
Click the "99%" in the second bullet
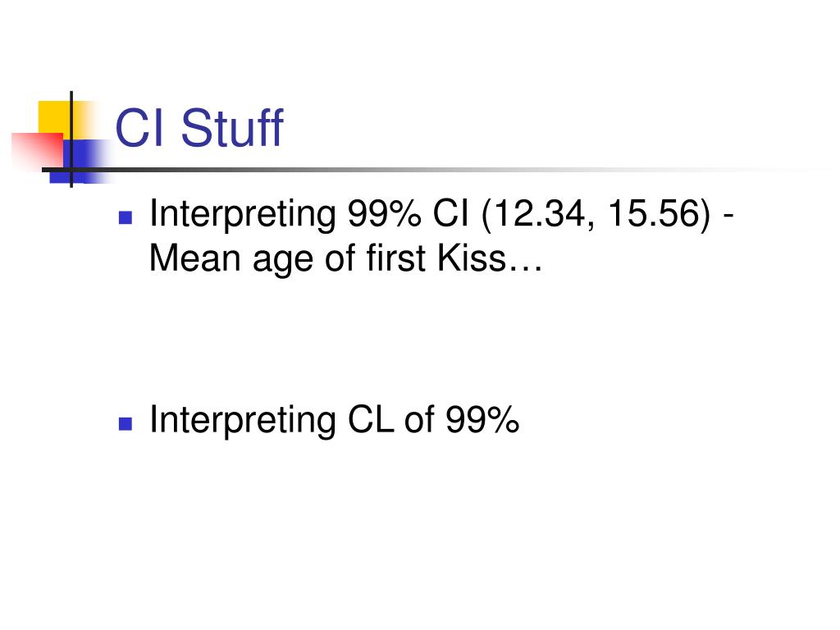[x=482, y=419]
